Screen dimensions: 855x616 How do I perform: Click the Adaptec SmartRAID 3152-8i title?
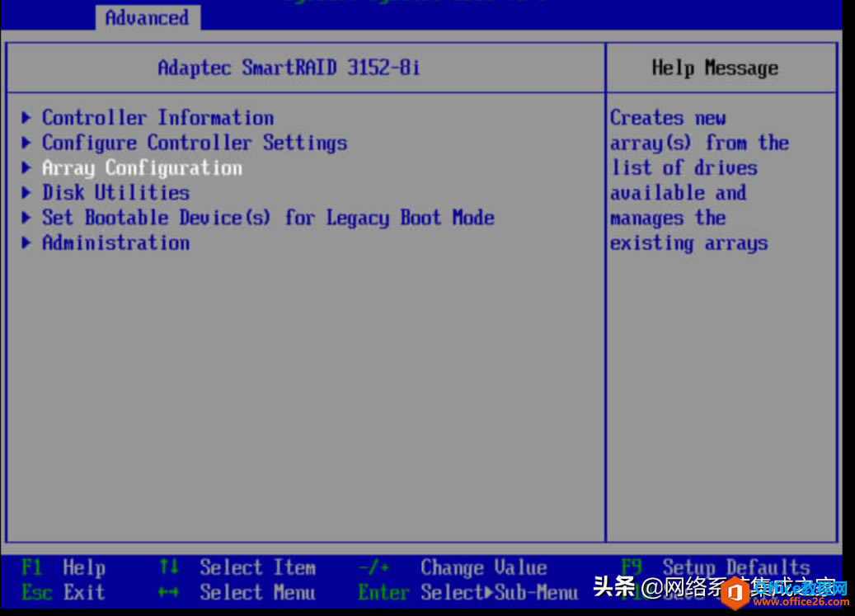tap(289, 68)
